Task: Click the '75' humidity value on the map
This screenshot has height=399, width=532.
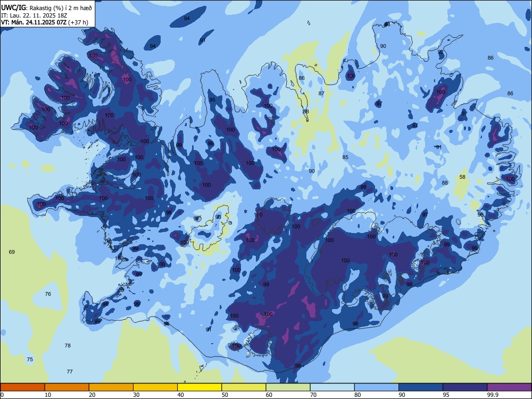Action: (30, 359)
